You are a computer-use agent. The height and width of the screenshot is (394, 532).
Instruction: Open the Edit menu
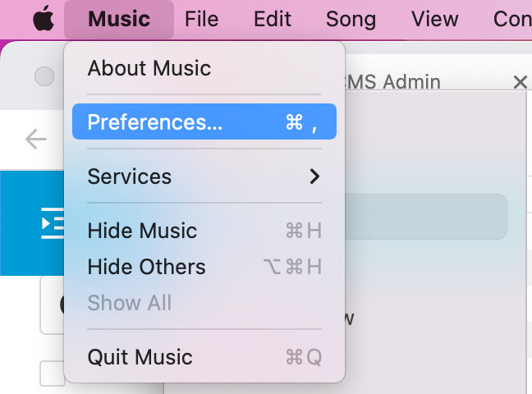272,19
